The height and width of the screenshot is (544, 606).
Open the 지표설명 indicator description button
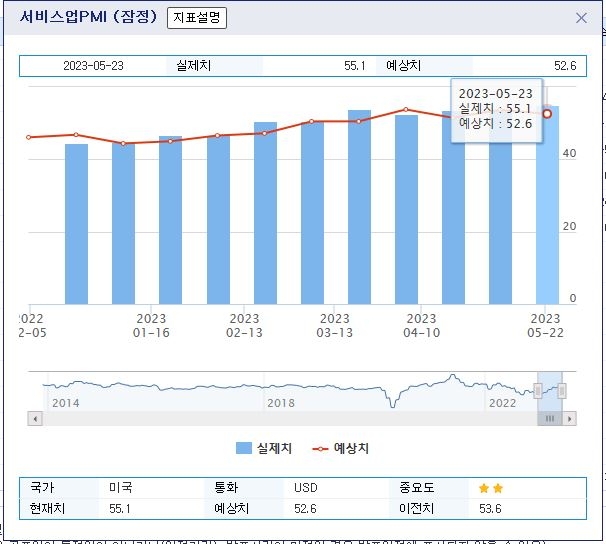(197, 18)
